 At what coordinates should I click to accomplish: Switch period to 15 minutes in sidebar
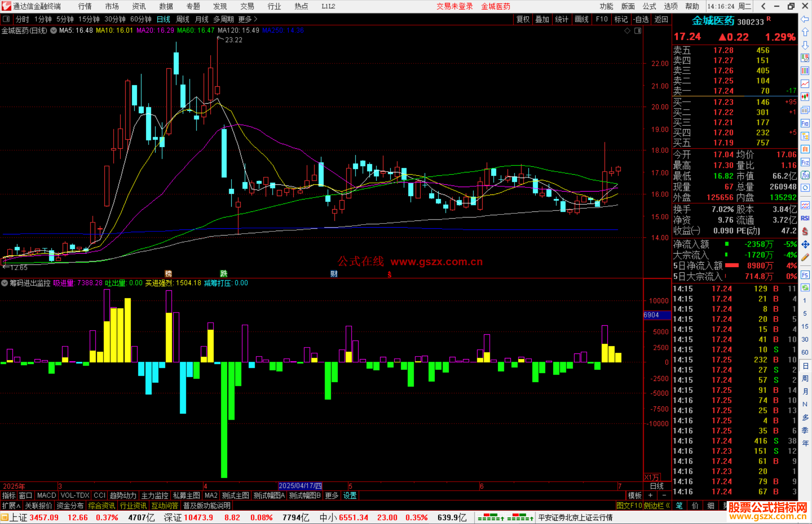[x=805, y=326]
